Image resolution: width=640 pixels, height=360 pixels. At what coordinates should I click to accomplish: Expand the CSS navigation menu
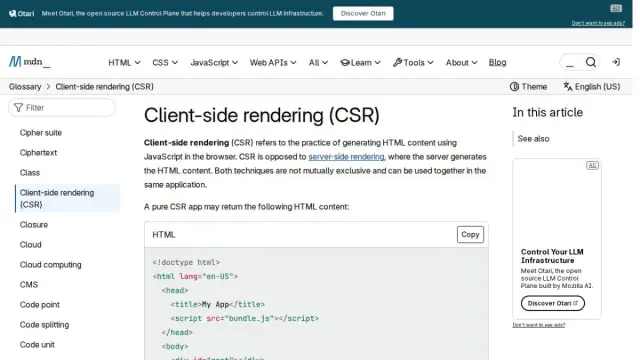tap(165, 62)
